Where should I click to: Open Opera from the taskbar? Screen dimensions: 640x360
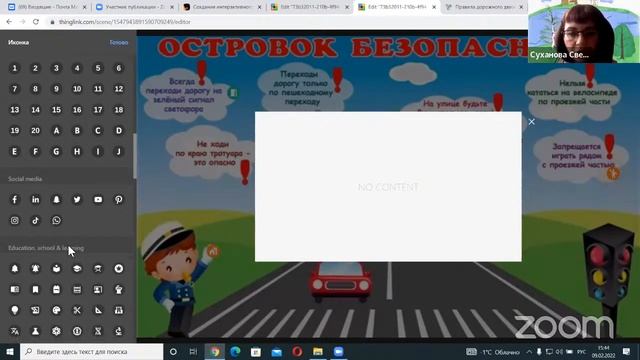pyautogui.click(x=297, y=351)
